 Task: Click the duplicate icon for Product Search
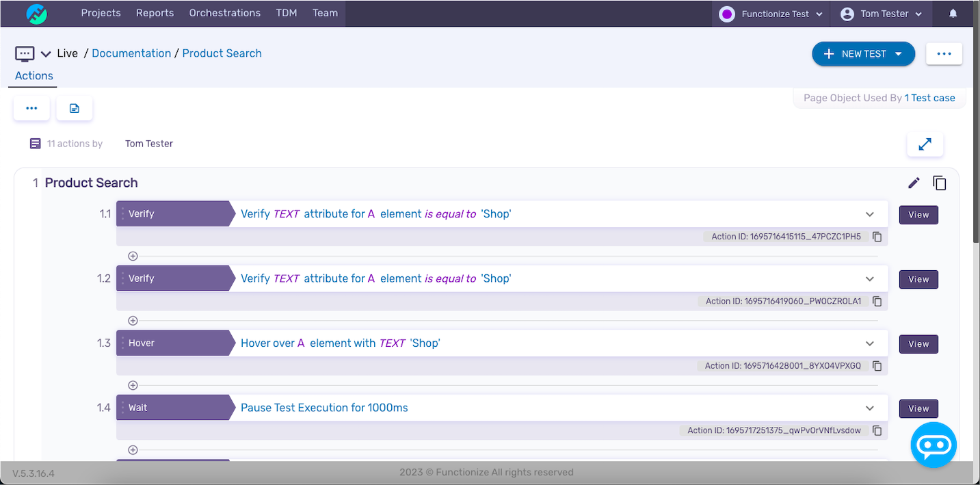[940, 183]
